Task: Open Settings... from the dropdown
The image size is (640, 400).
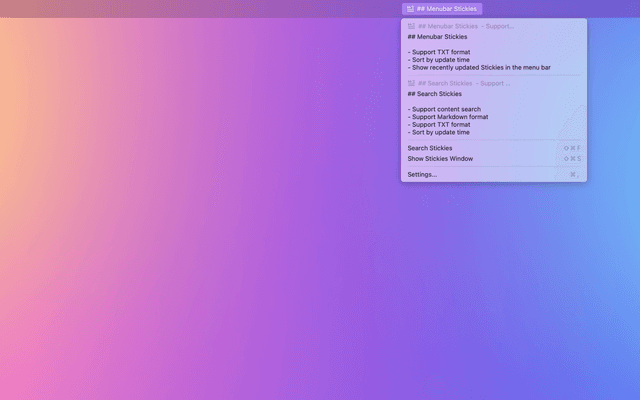Action: (422, 174)
